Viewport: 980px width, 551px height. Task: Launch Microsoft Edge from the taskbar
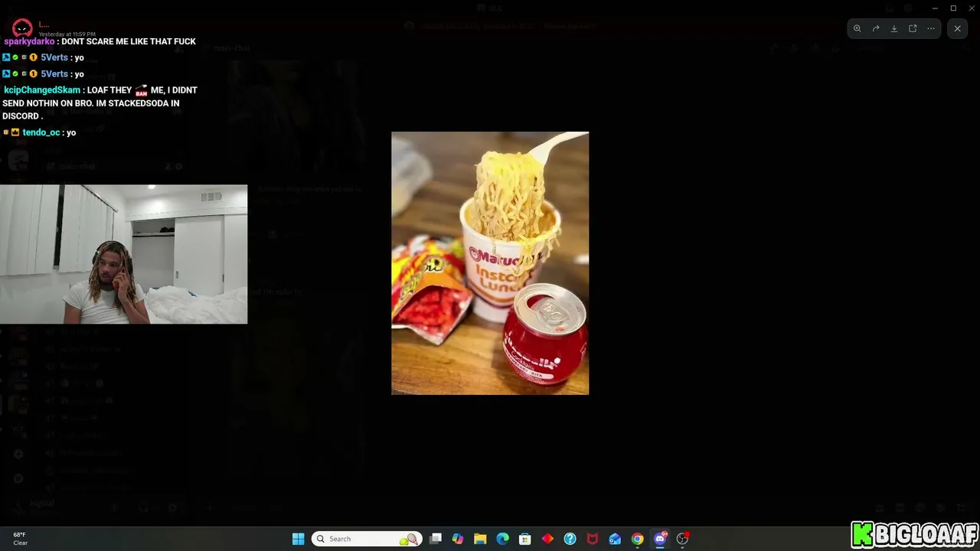(x=503, y=539)
